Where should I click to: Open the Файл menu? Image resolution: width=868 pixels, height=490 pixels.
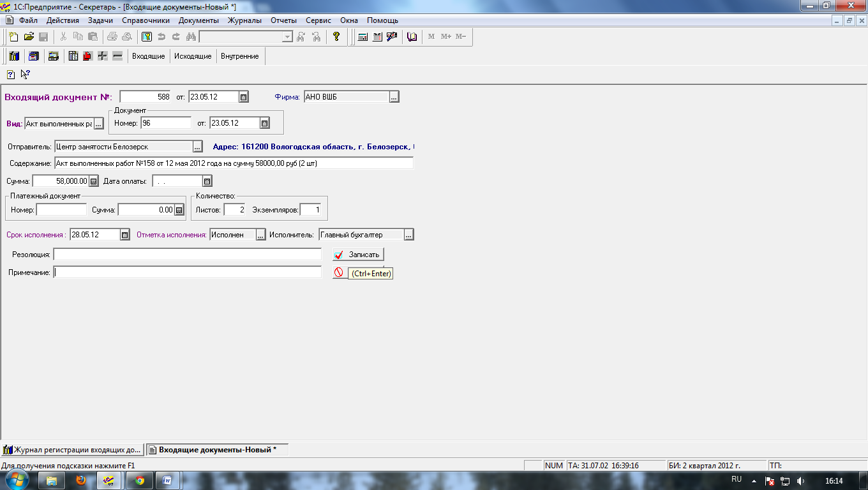click(x=29, y=20)
